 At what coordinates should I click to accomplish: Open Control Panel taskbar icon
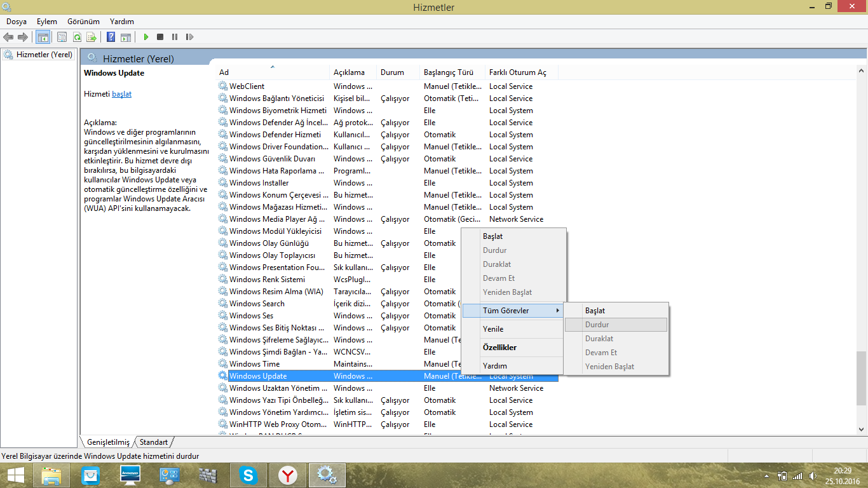(170, 475)
